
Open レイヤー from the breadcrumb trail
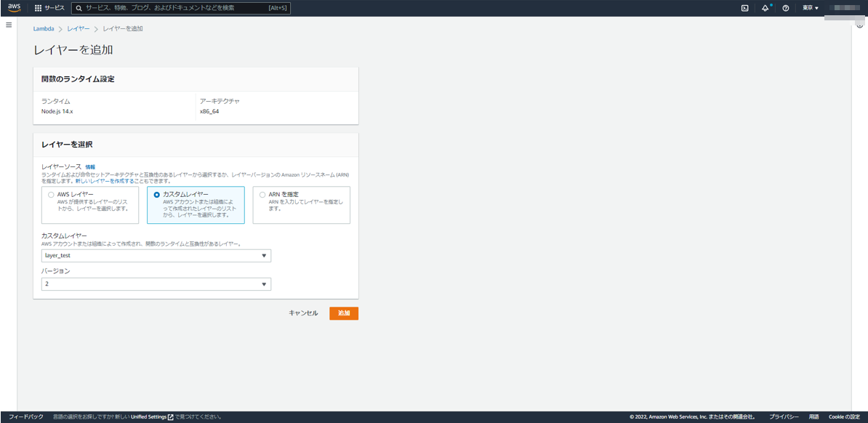(x=79, y=28)
